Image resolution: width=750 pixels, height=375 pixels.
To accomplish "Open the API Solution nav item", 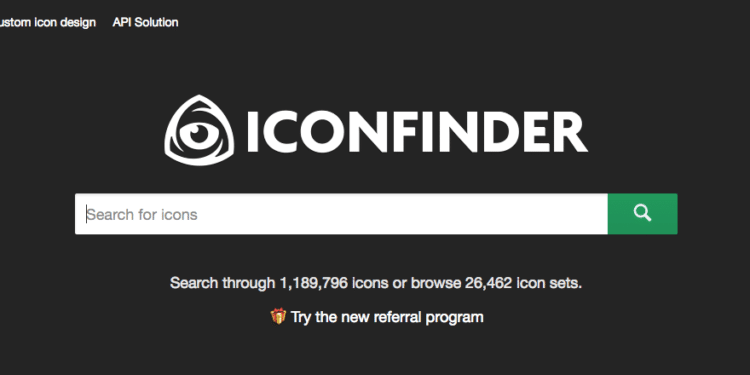I will [145, 22].
